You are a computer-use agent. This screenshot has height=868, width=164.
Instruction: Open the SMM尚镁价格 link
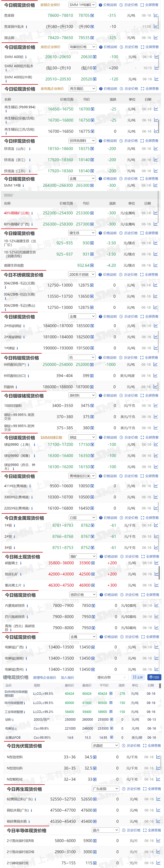coord(51,437)
